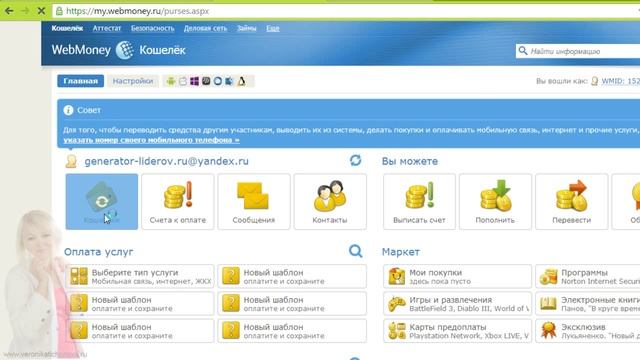Open the Кошелёк top menu item
Viewport: 640px width, 360px height.
point(67,28)
